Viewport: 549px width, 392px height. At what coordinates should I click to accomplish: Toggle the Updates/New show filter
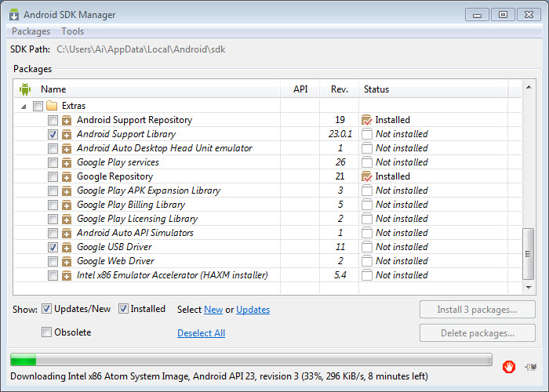[47, 309]
